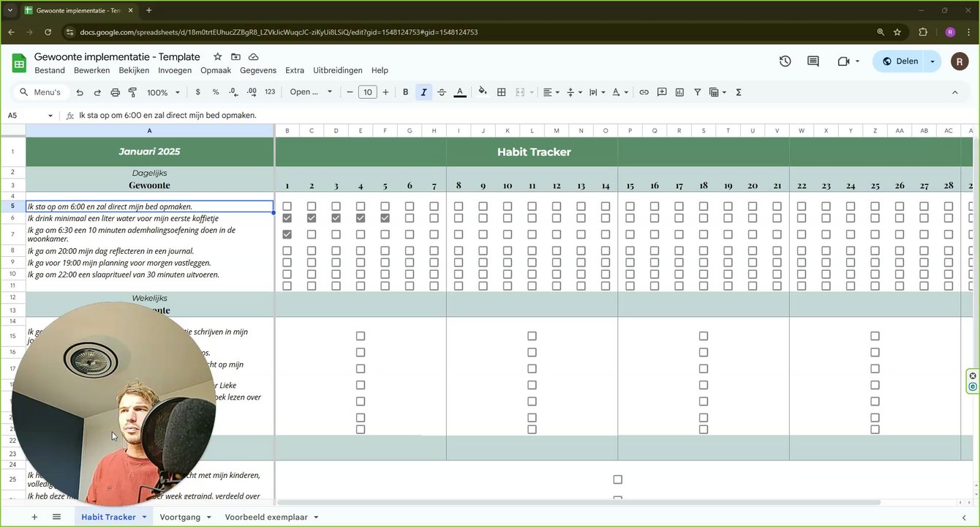This screenshot has height=527, width=980.
Task: Open the Opmaak menu
Action: point(216,70)
